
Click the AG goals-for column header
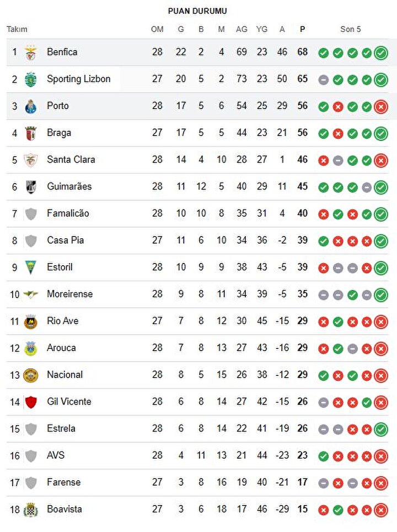click(x=242, y=30)
